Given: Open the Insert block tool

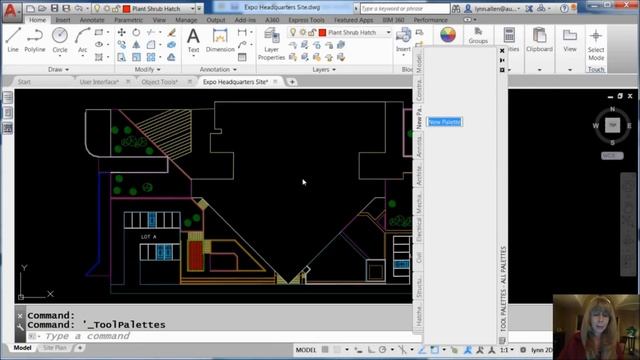Looking at the screenshot, I should (x=403, y=40).
